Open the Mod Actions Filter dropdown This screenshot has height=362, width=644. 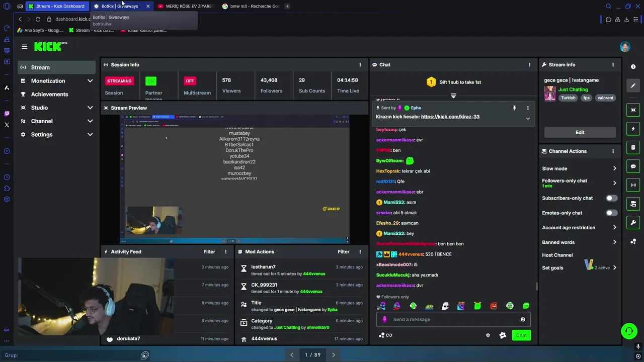(x=344, y=252)
